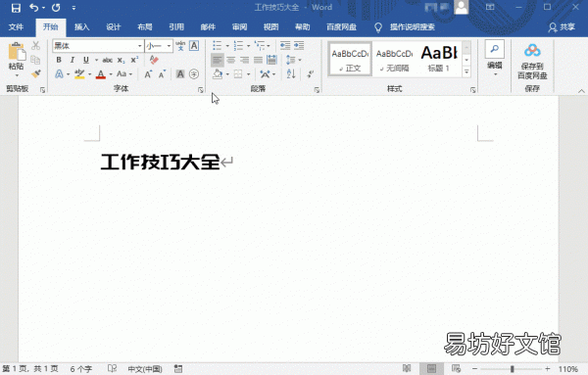Save to Baidu Netdisk
588x375 pixels.
(532, 61)
